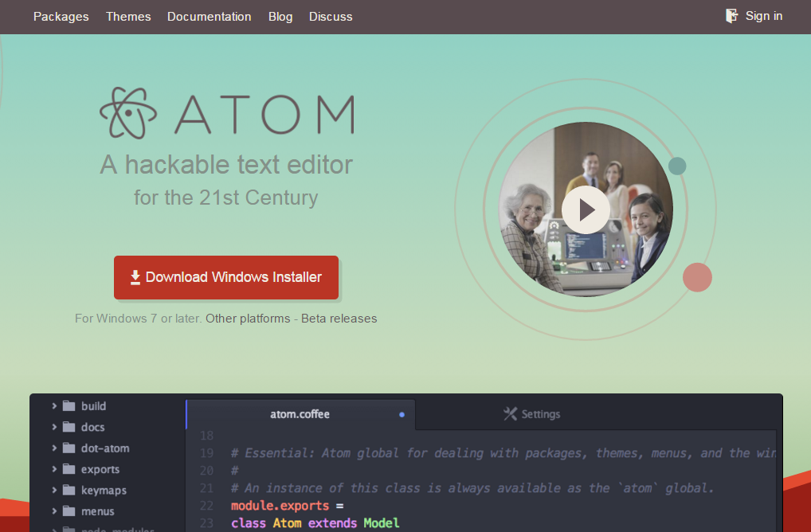Click the ATOM wordmark text

pyautogui.click(x=264, y=114)
